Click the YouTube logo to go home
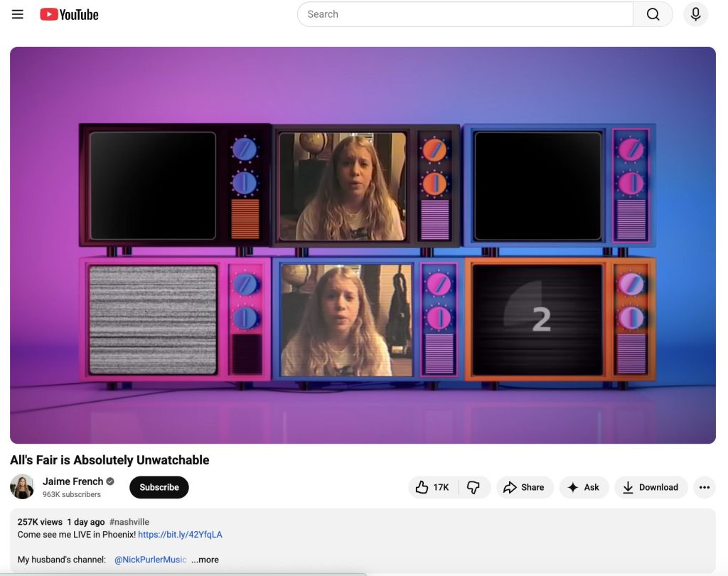This screenshot has height=576, width=728. click(68, 14)
